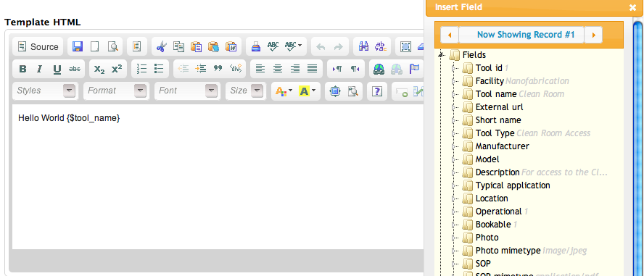The height and width of the screenshot is (276, 644).
Task: Open Find with the binoculars icon
Action: 363,47
